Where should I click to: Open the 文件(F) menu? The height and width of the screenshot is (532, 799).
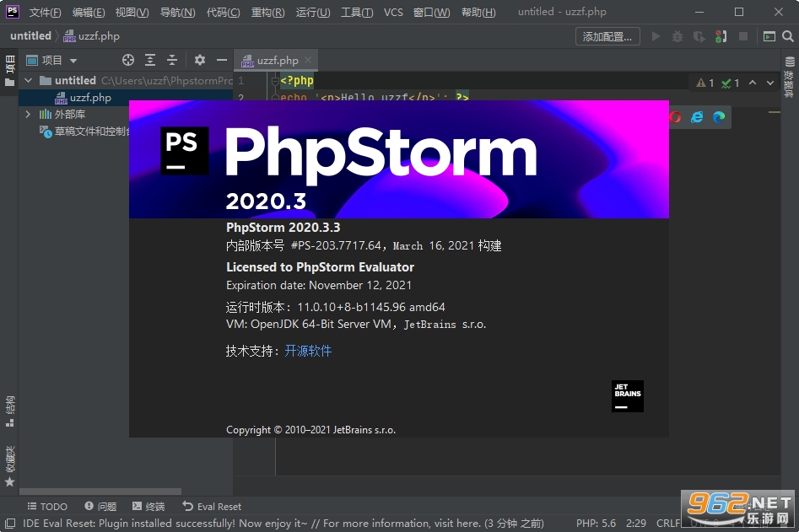pyautogui.click(x=45, y=12)
